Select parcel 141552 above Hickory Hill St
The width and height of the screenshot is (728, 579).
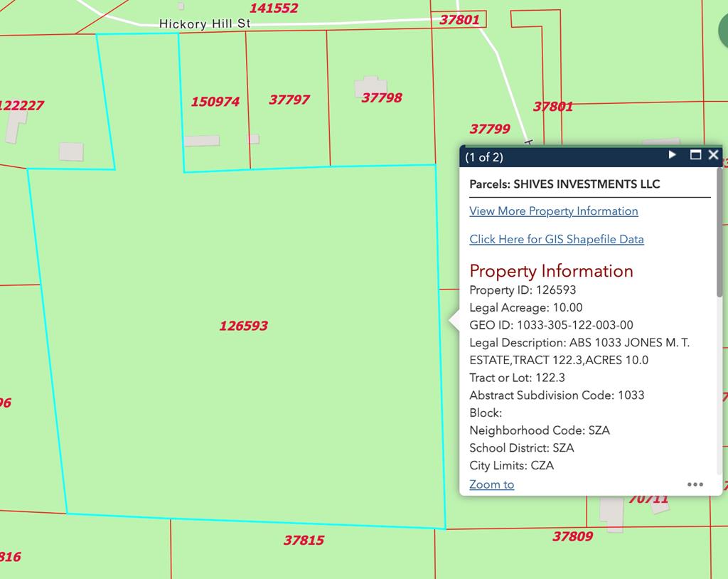click(x=274, y=9)
